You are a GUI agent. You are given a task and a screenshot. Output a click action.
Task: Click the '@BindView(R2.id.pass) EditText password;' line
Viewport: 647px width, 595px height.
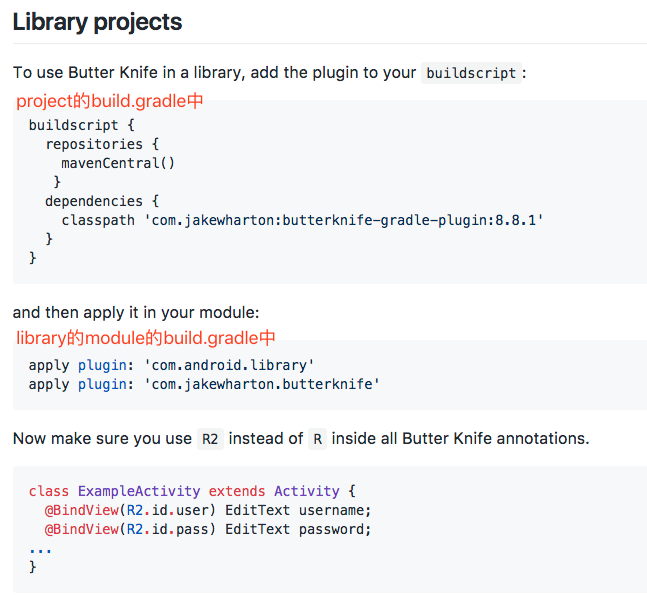coord(208,529)
